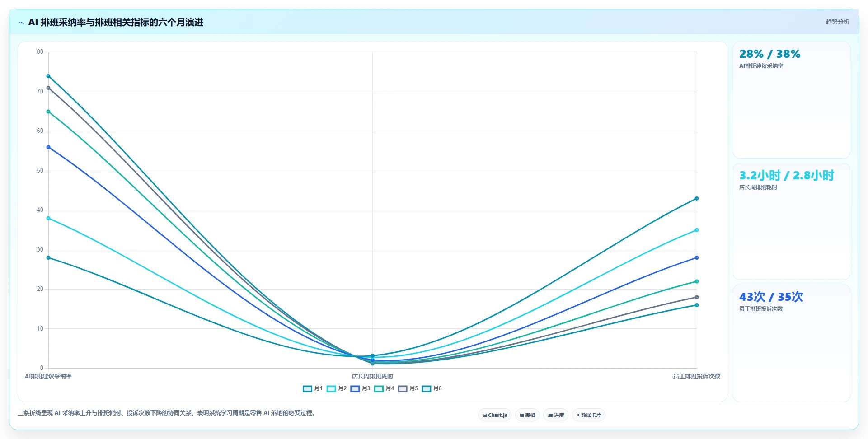This screenshot has width=868, height=439.
Task: Open the 43次 / 35次 complaints card
Action: [791, 343]
